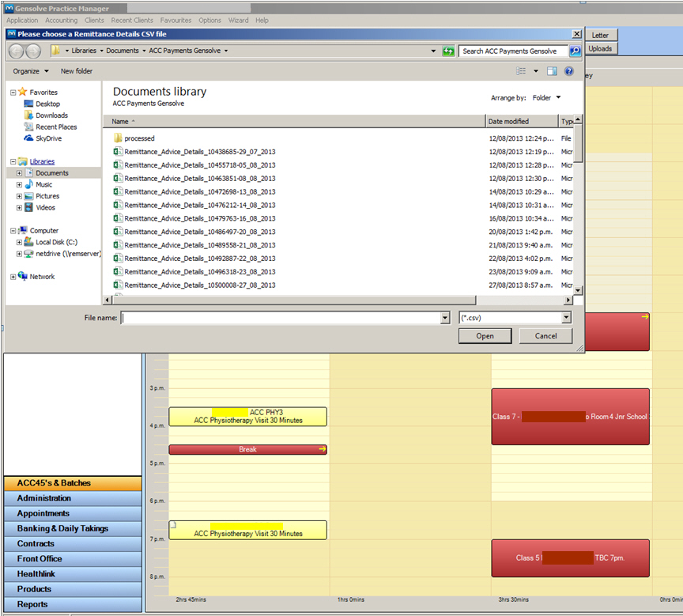Expand the Network tree node
Viewport: 683px width, 616px height.
point(13,277)
